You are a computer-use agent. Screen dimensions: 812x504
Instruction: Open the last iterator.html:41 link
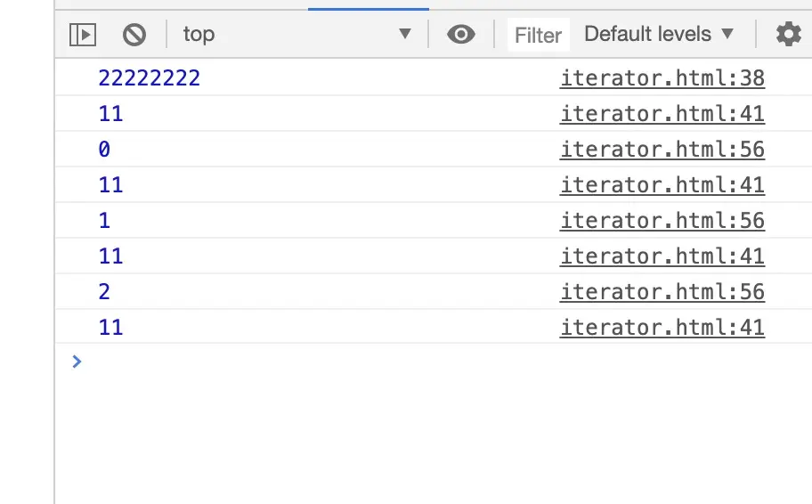coord(662,328)
